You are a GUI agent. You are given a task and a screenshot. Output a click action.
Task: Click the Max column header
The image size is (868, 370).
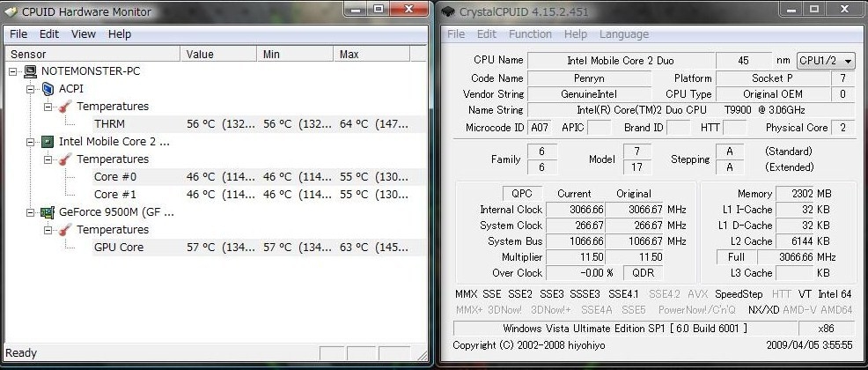(x=372, y=55)
